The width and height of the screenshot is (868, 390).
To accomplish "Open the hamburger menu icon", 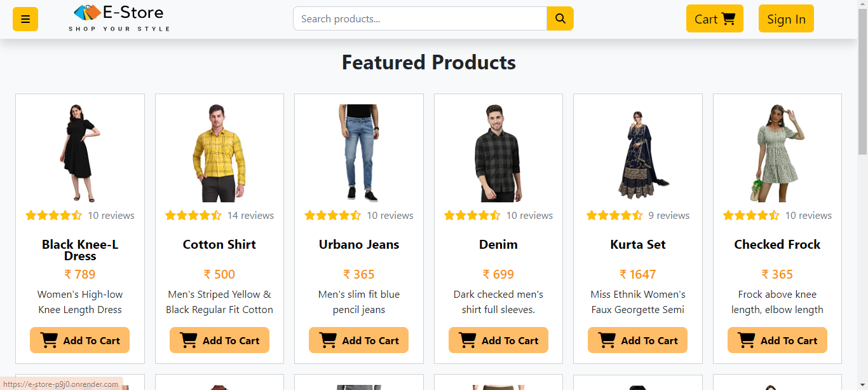I will pos(25,19).
